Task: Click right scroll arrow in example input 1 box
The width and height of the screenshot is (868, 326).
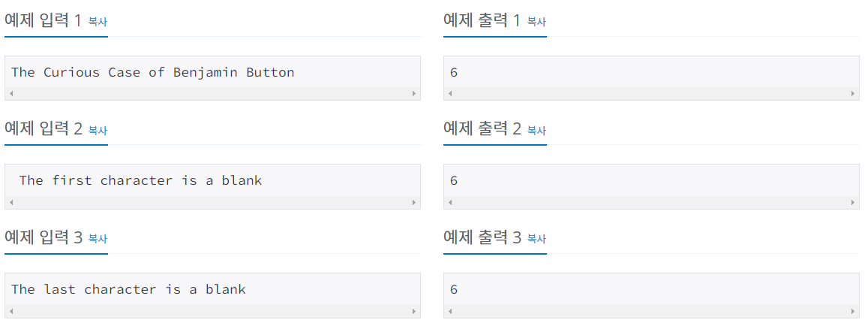Action: coord(413,94)
